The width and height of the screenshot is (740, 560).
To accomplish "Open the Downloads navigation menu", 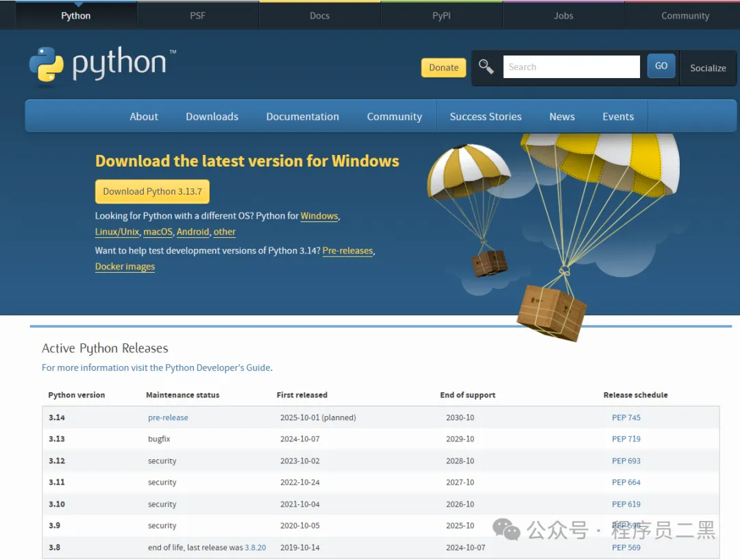I will tap(212, 117).
